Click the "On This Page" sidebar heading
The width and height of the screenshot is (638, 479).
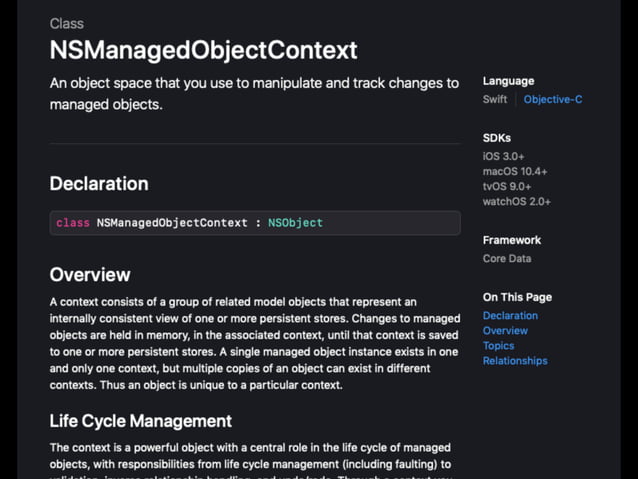click(x=517, y=297)
